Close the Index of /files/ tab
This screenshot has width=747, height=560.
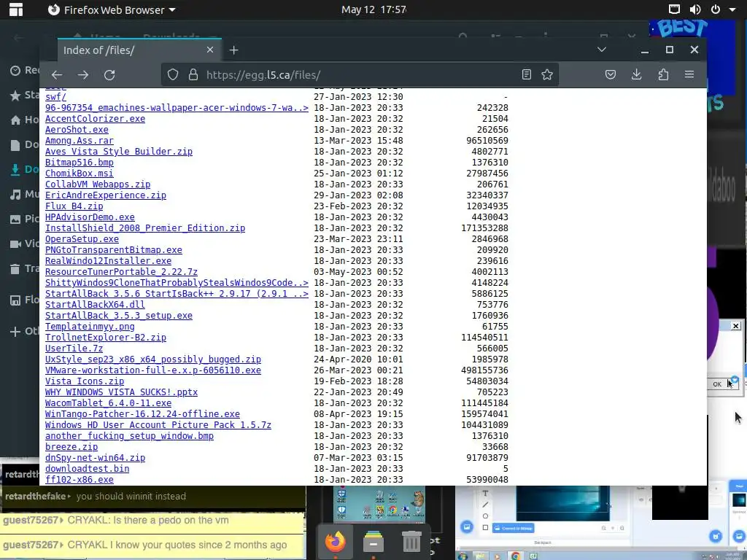click(x=210, y=50)
